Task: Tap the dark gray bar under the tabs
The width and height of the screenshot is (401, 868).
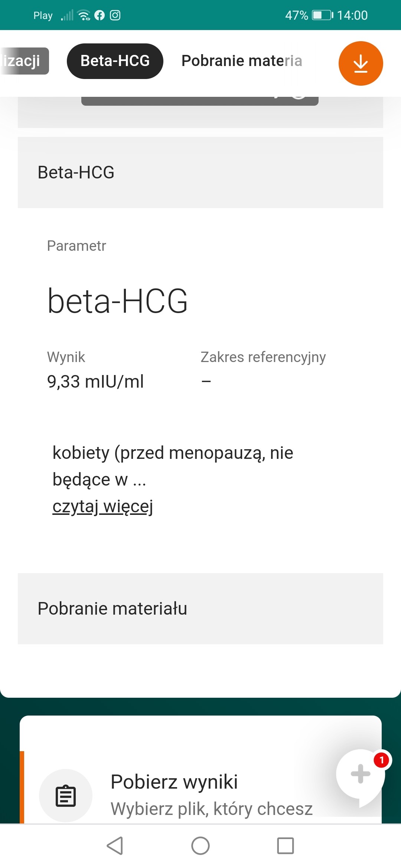Action: 200,101
